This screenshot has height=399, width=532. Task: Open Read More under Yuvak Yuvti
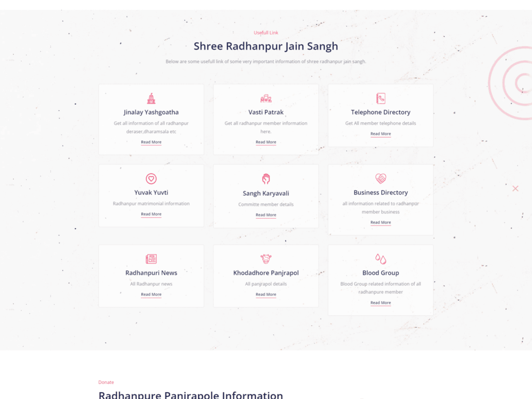(151, 214)
